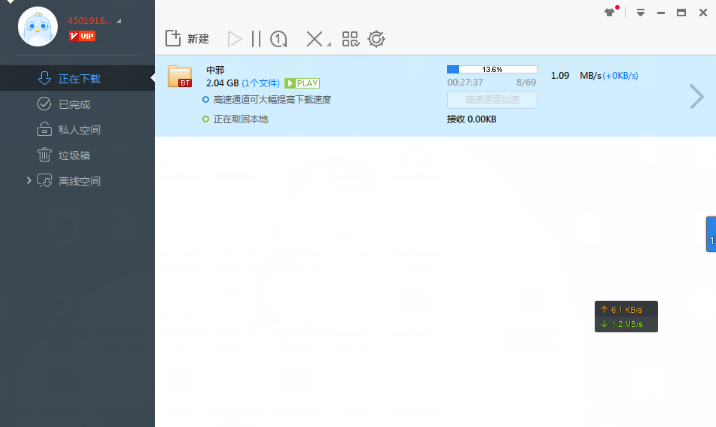Open the 离线空间 sidebar item
This screenshot has height=427, width=716.
click(x=77, y=181)
